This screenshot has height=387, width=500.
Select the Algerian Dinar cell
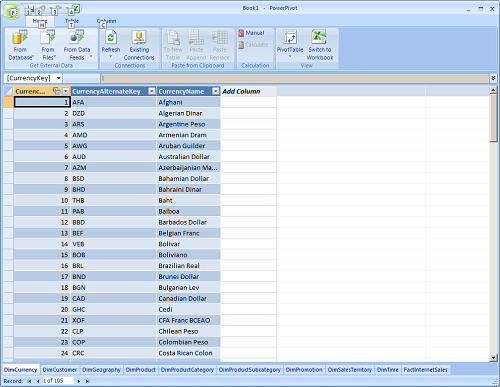click(x=188, y=113)
